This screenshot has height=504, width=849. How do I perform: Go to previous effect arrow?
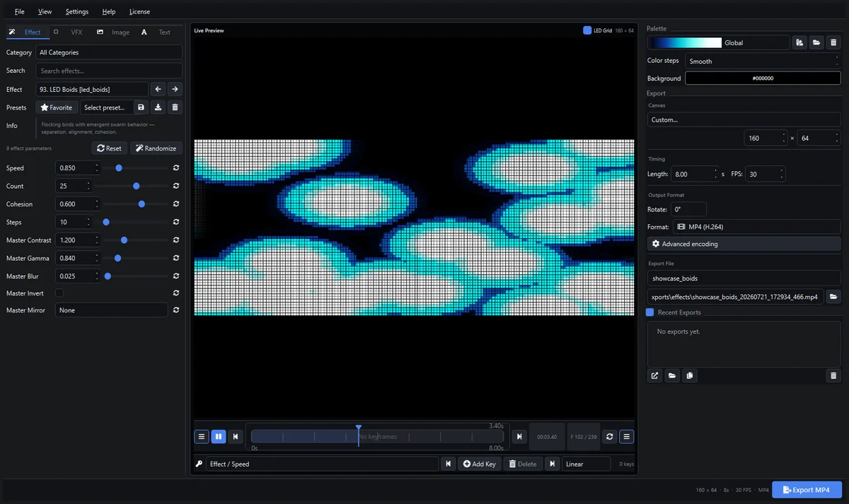[158, 89]
